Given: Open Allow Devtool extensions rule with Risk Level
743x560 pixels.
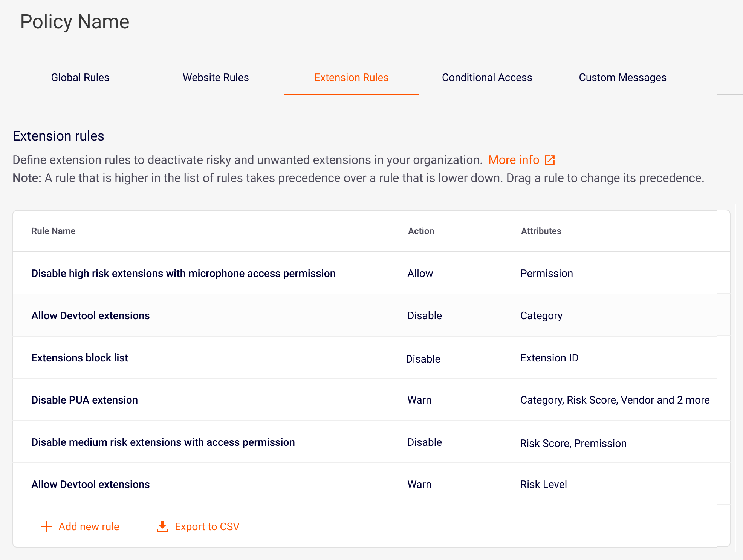Looking at the screenshot, I should tap(90, 484).
